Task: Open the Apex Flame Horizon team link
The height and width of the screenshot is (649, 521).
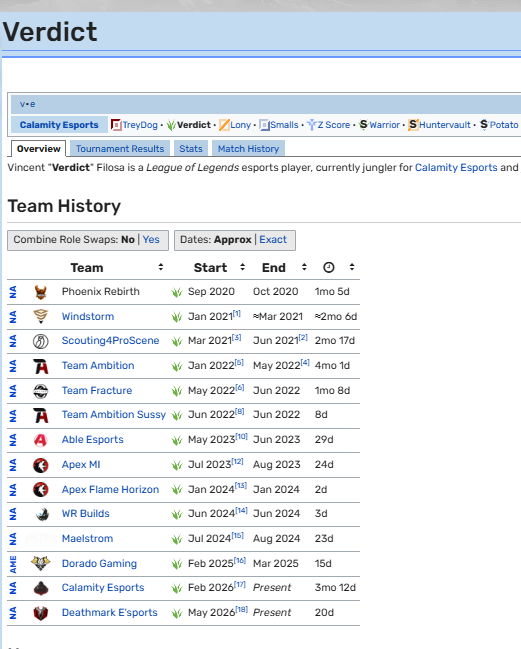Action: point(110,490)
